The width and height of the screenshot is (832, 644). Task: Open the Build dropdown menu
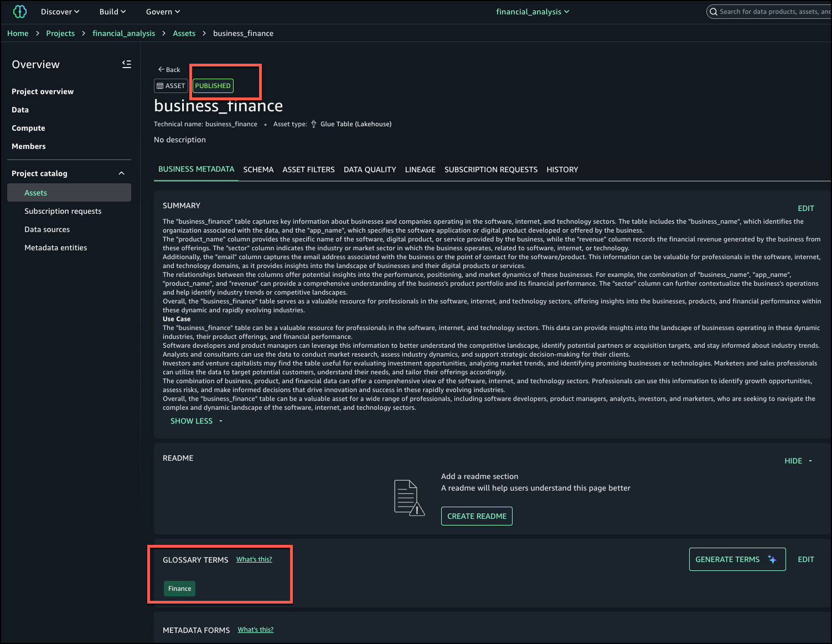click(x=112, y=12)
